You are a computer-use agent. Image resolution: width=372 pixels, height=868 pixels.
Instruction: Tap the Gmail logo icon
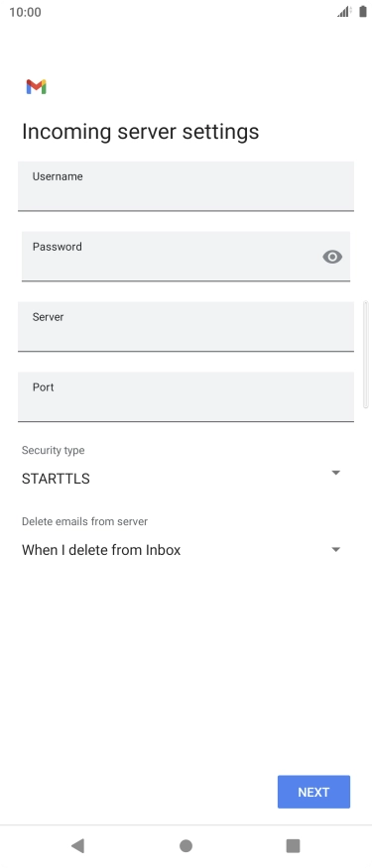(36, 87)
